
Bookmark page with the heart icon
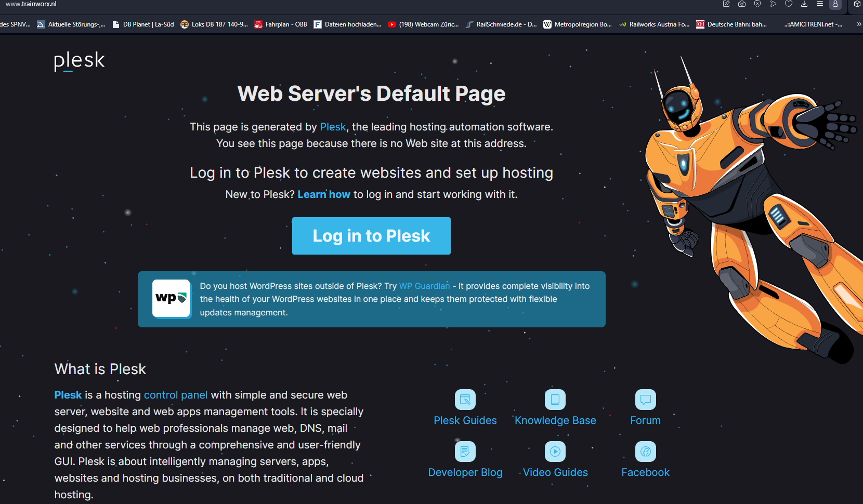point(789,4)
